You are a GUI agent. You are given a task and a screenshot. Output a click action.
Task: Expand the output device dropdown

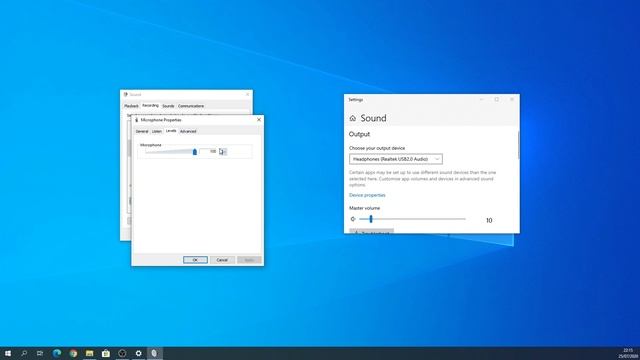click(x=396, y=159)
